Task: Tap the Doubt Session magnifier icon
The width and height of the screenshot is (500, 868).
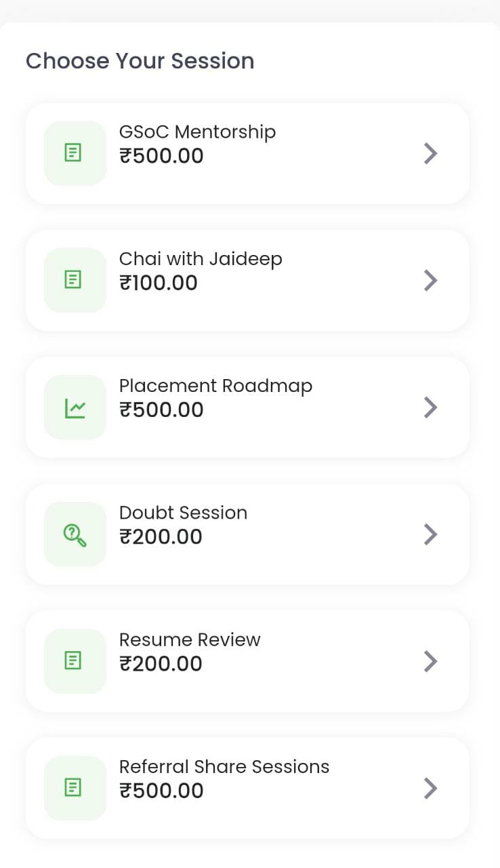Action: click(75, 535)
